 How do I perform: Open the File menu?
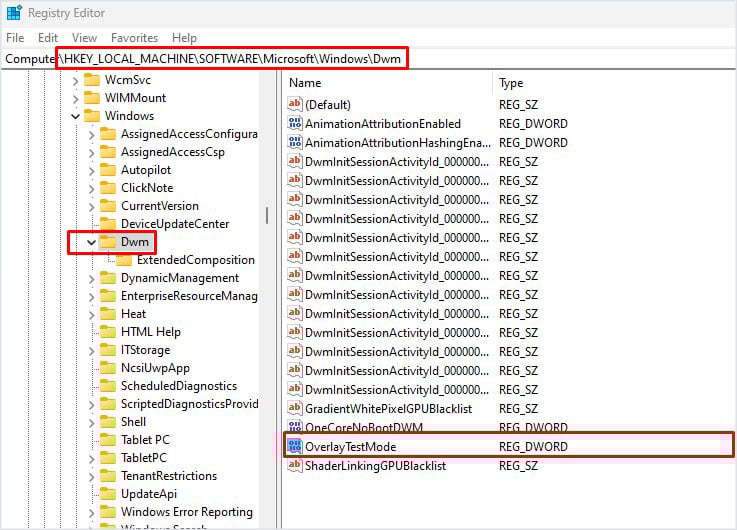click(15, 38)
